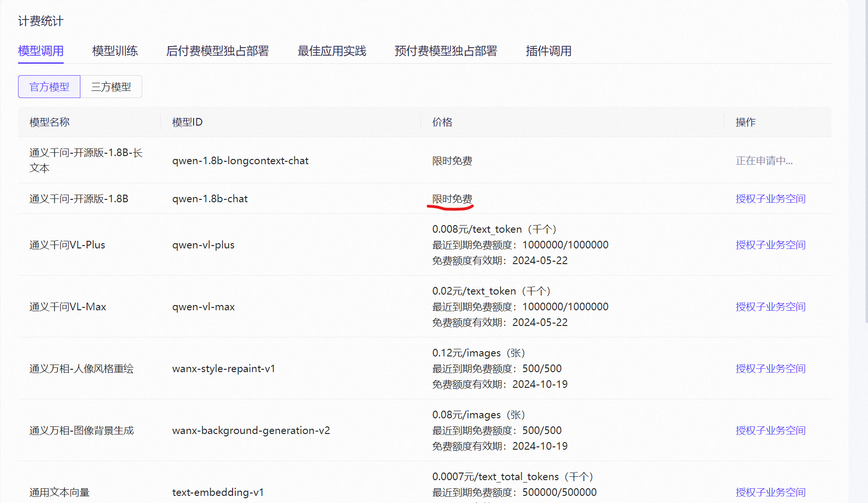The image size is (868, 503).
Task: Select model name 通义千问-开源版-1.8B
Action: 79,198
